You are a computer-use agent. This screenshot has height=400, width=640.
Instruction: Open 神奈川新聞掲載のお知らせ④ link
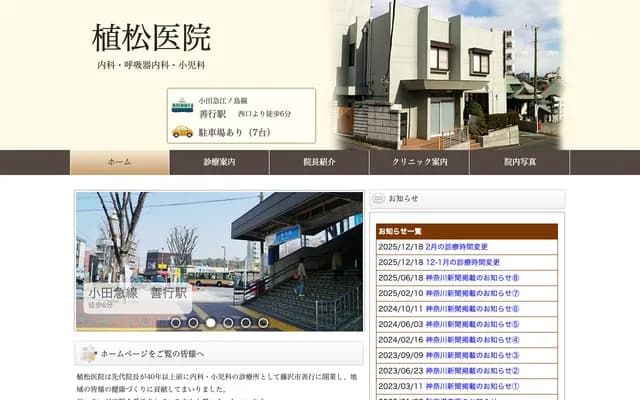coord(472,340)
